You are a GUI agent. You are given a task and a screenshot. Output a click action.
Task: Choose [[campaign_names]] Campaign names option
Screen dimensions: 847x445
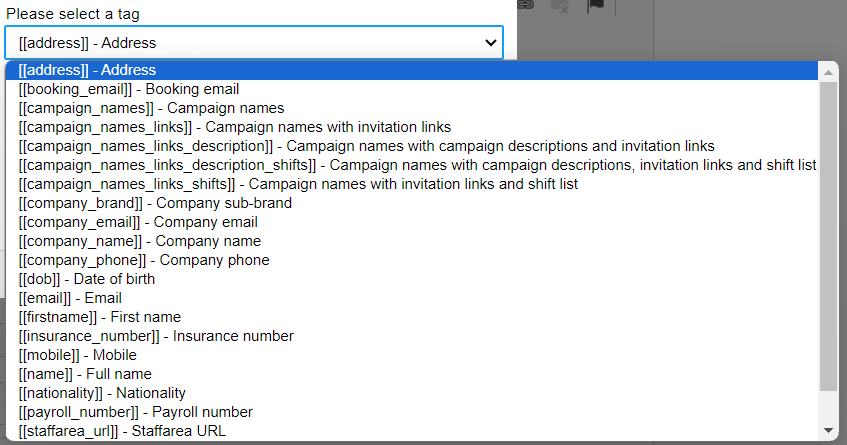pos(412,108)
